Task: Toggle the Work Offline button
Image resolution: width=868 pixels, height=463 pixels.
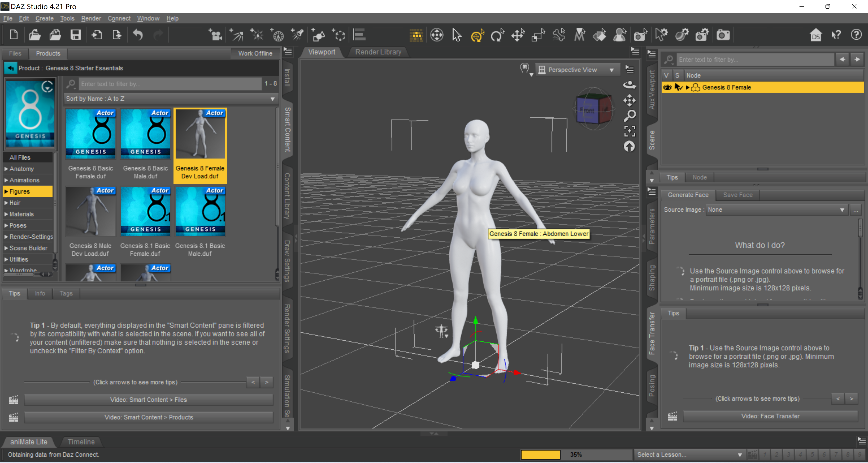Action: coord(255,53)
